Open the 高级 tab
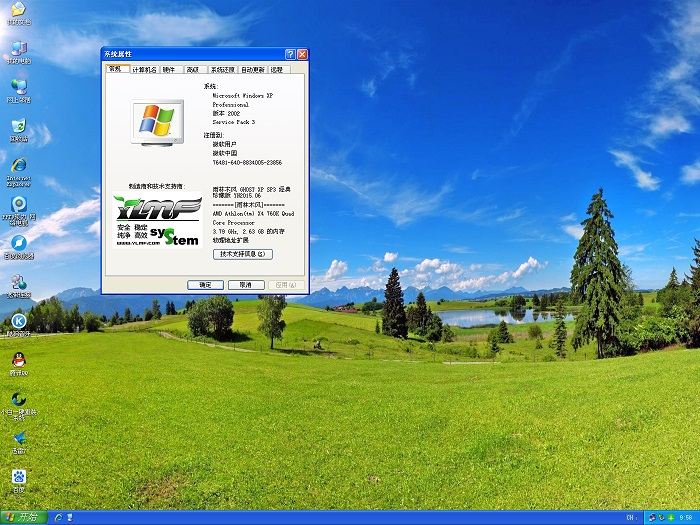 click(x=193, y=70)
